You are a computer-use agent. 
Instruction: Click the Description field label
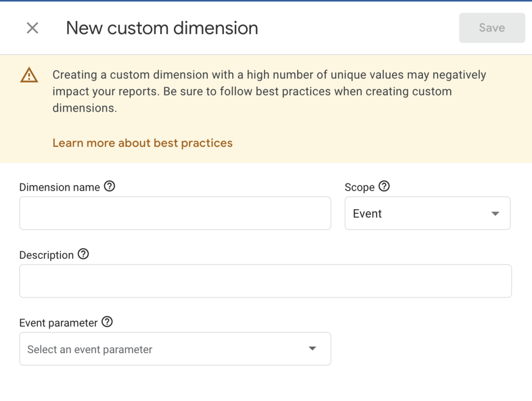pyautogui.click(x=46, y=255)
